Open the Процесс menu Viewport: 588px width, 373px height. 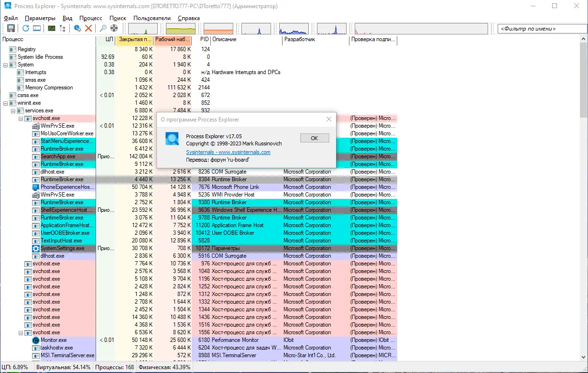tap(91, 18)
